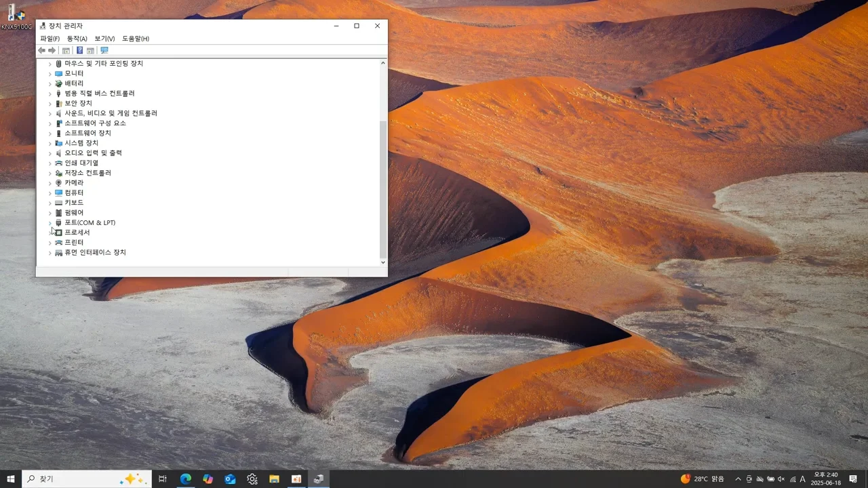Click the show/hide console tree toolbar icon
868x488 pixels.
click(66, 50)
